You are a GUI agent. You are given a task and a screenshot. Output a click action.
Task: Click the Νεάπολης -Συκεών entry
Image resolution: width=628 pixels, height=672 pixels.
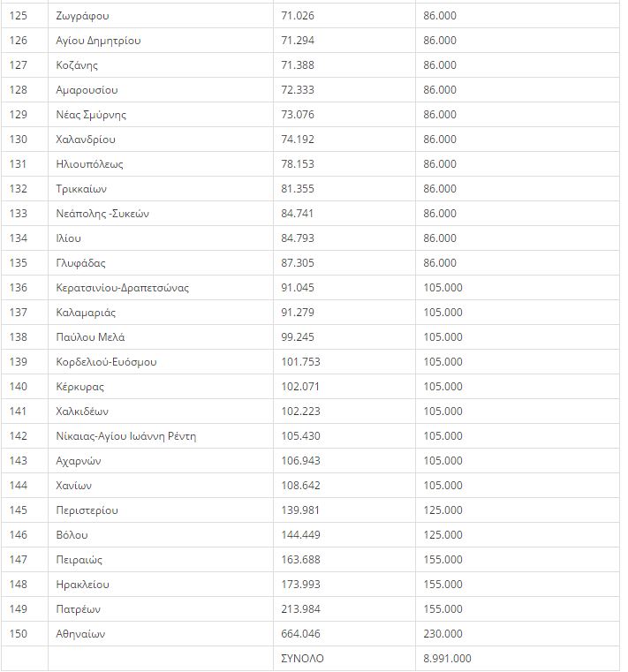coord(102,214)
